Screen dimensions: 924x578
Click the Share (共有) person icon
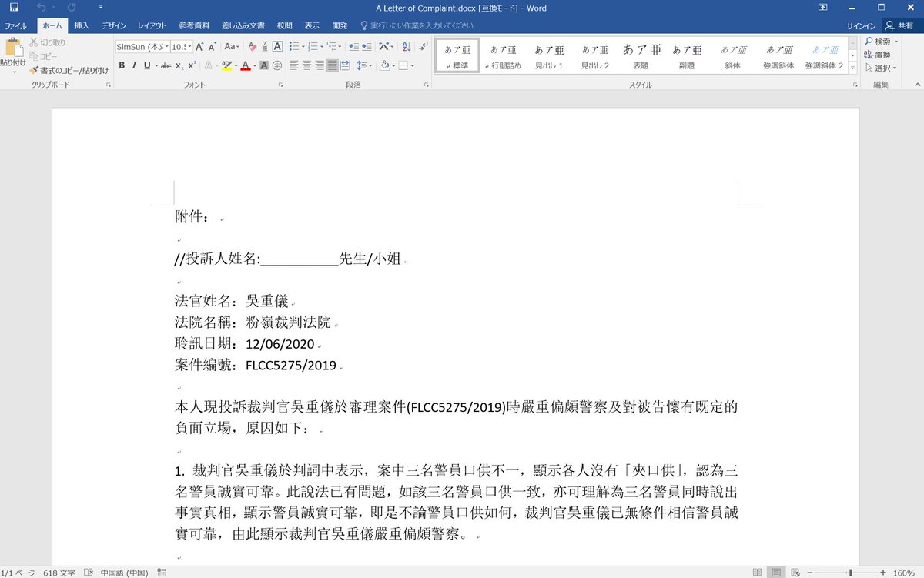pyautogui.click(x=890, y=25)
